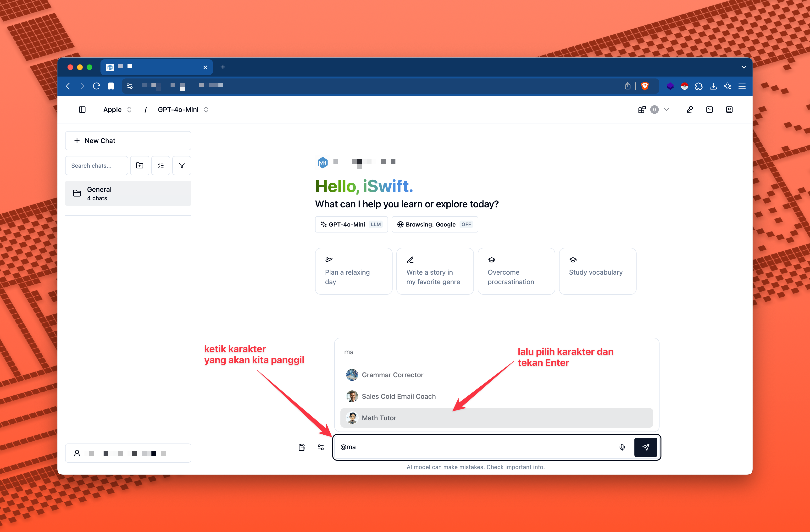Start a New Chat

128,141
